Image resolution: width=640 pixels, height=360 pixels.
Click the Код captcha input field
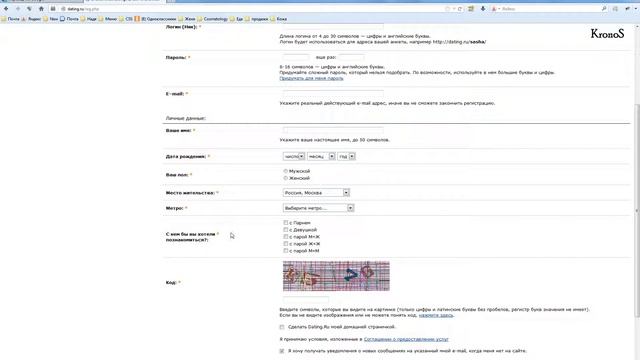306,300
